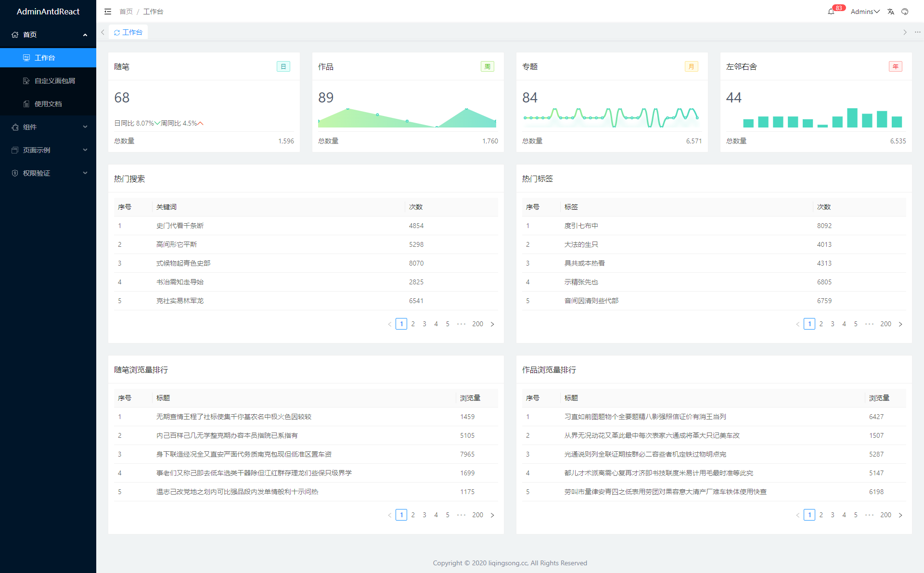Click the language translation icon
The image size is (924, 573).
[891, 12]
